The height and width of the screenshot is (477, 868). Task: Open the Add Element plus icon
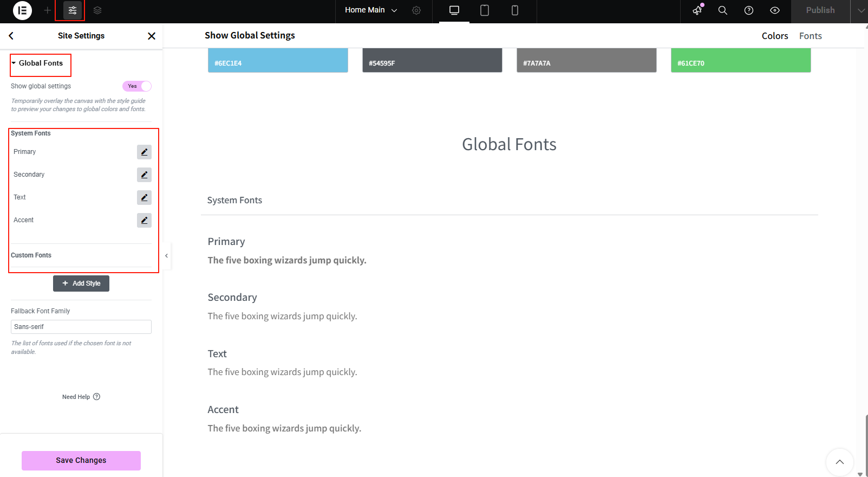48,10
